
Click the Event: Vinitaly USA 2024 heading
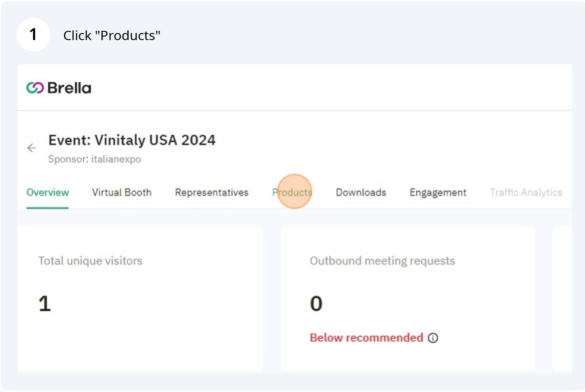[132, 140]
